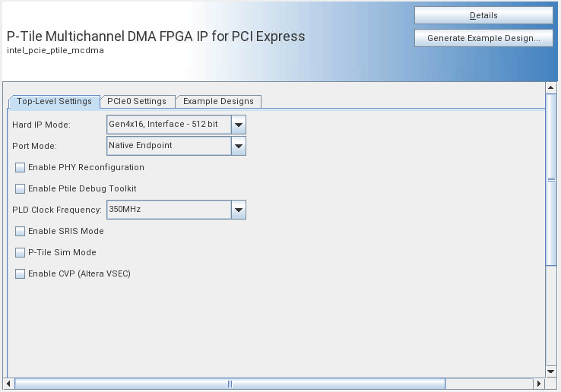Toggle Enable Ptile Debug Toolkit
This screenshot has height=392, width=561.
click(x=21, y=188)
